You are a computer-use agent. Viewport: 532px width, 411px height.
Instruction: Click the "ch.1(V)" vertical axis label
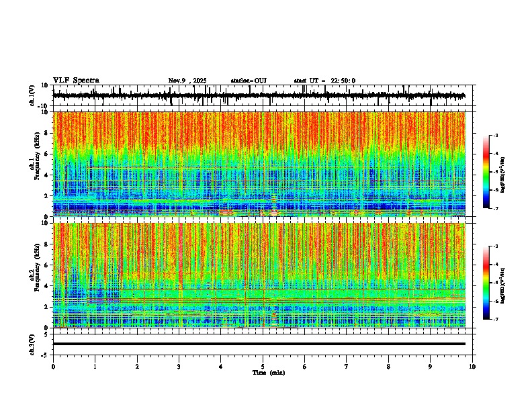[x=32, y=95]
